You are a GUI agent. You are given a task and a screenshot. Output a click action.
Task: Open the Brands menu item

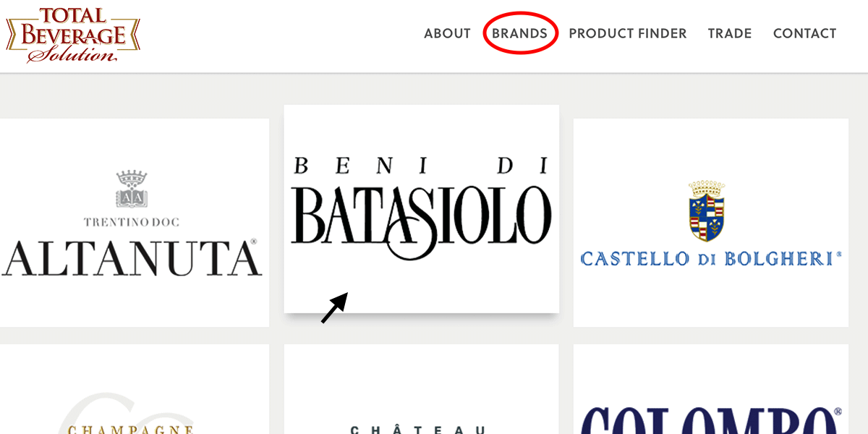pyautogui.click(x=519, y=33)
